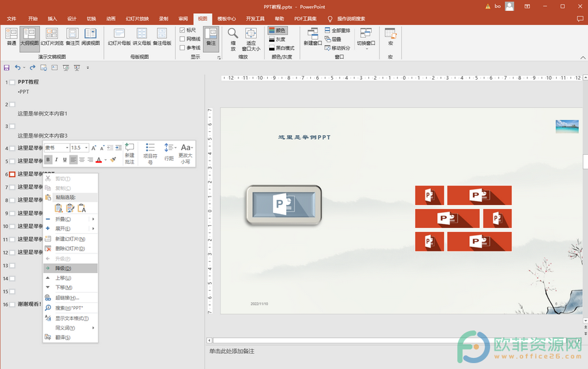The image size is (588, 369).
Task: Select the PPT教程 title of slide 1
Action: [x=28, y=82]
